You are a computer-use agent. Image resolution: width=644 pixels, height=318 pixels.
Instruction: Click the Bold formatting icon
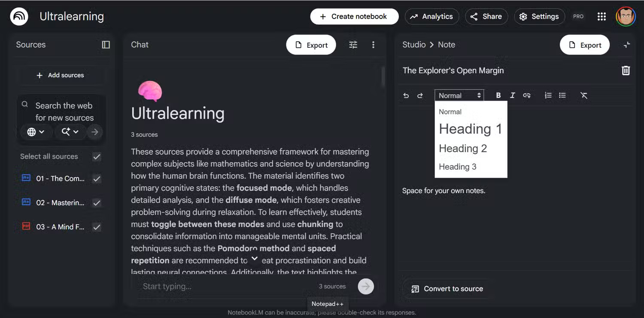tap(498, 95)
